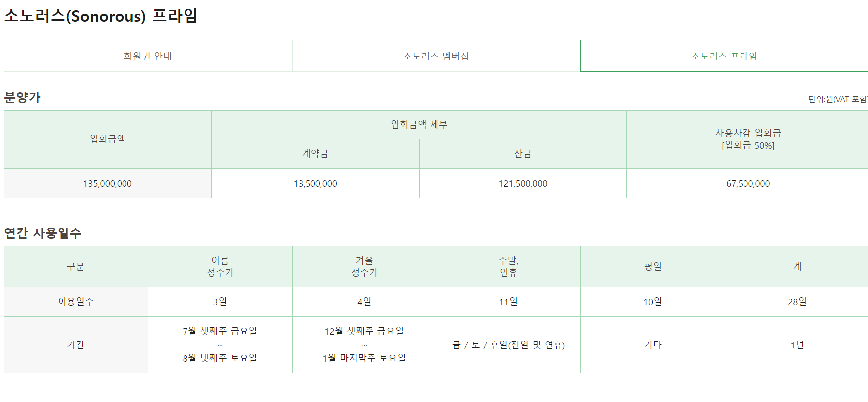868x402 pixels.
Task: Click the 단위:원(VAT 포함) unit note
Action: coord(838,99)
